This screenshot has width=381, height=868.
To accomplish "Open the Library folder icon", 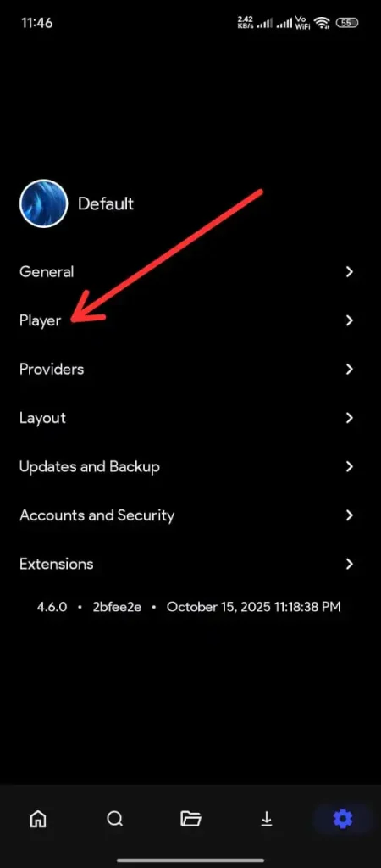I will tap(190, 818).
